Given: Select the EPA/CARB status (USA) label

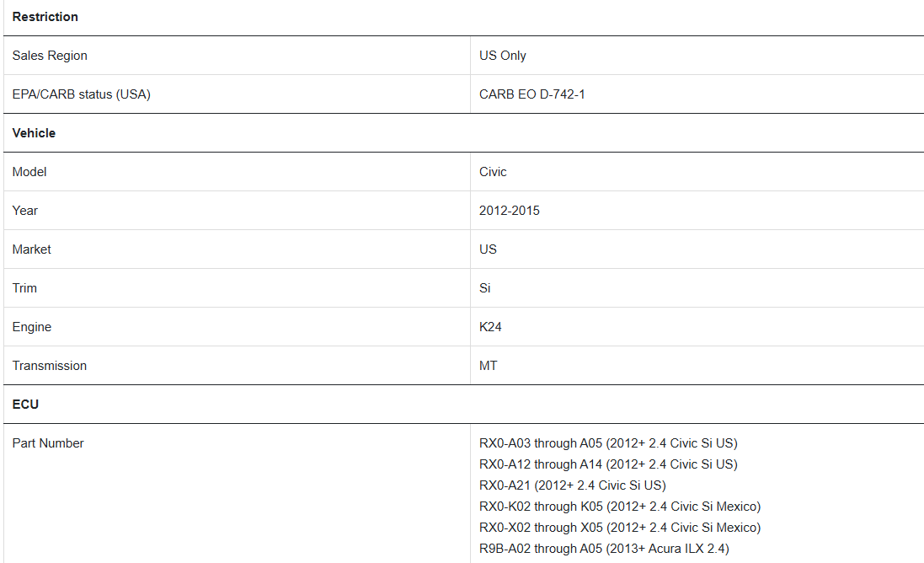Looking at the screenshot, I should point(82,94).
